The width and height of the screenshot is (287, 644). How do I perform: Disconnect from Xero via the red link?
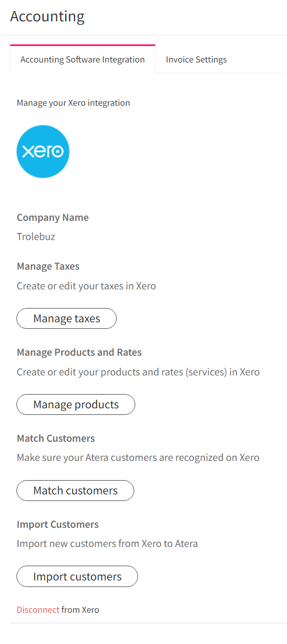coord(38,609)
